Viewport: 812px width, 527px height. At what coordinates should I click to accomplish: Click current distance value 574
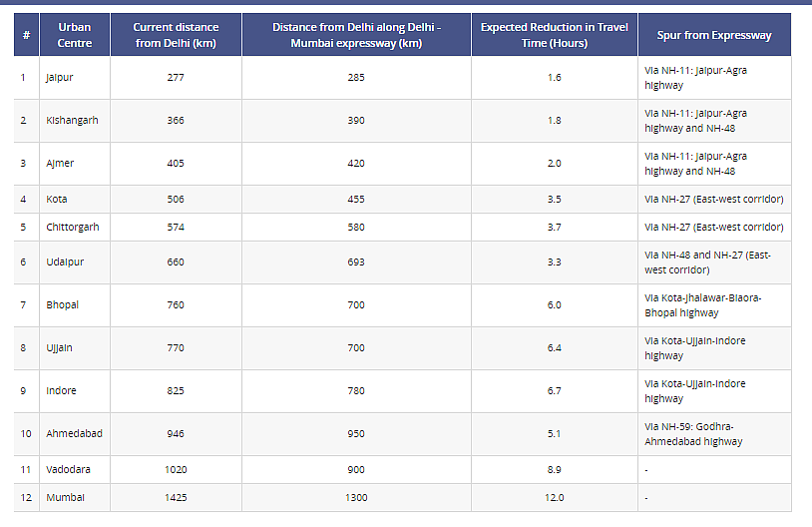tap(176, 227)
